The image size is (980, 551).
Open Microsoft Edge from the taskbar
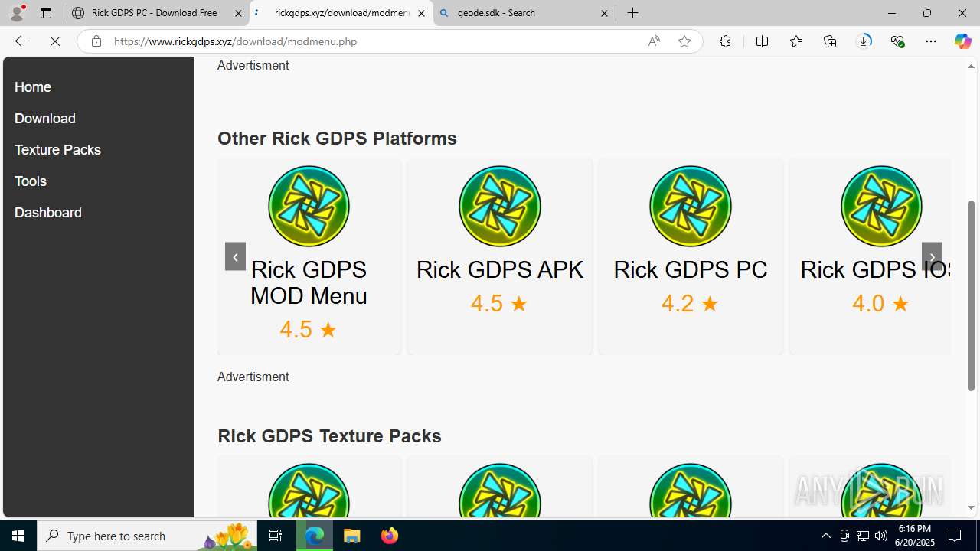point(315,536)
